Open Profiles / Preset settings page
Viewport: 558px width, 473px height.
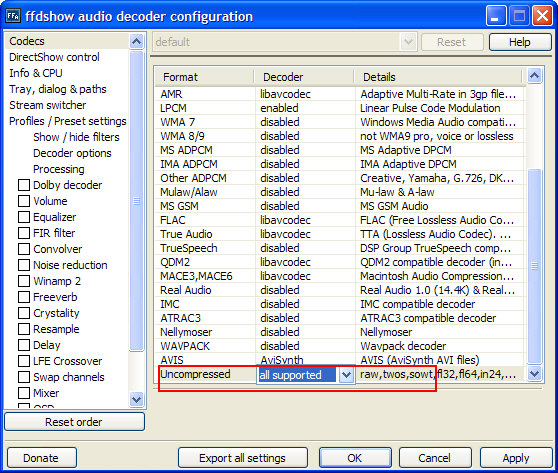click(x=68, y=121)
